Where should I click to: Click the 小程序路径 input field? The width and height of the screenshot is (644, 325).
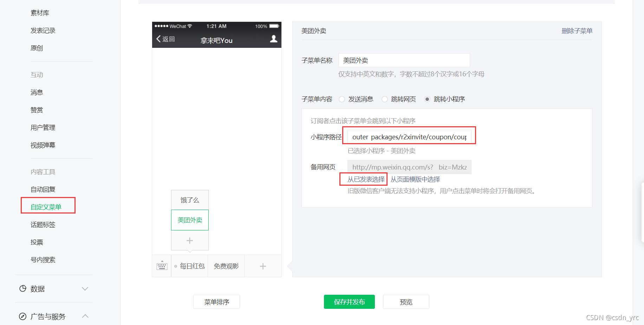409,137
